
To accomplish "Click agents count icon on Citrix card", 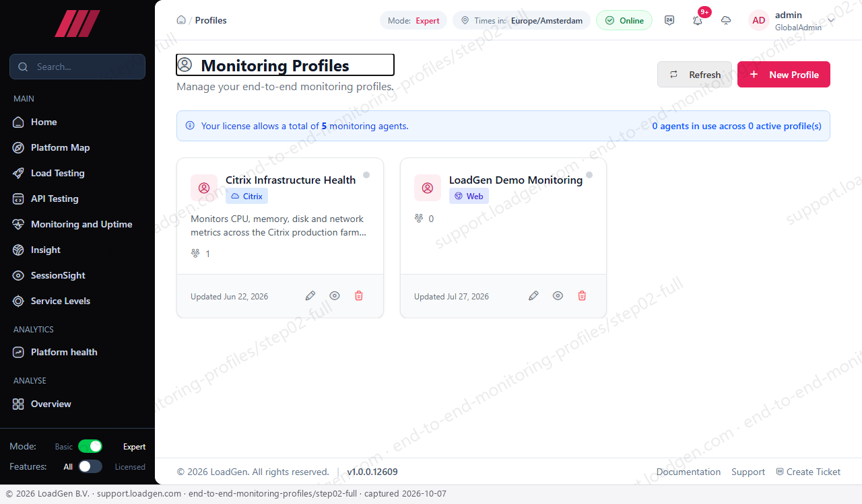I will [x=195, y=254].
